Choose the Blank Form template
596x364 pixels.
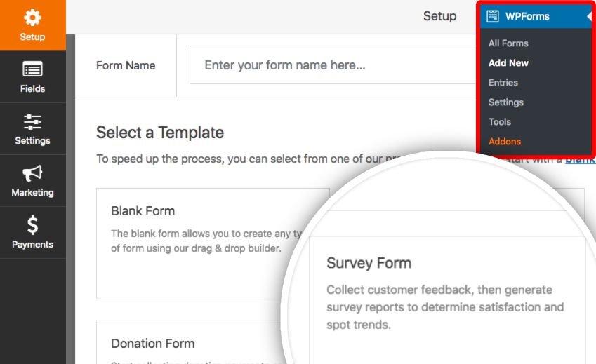213,243
